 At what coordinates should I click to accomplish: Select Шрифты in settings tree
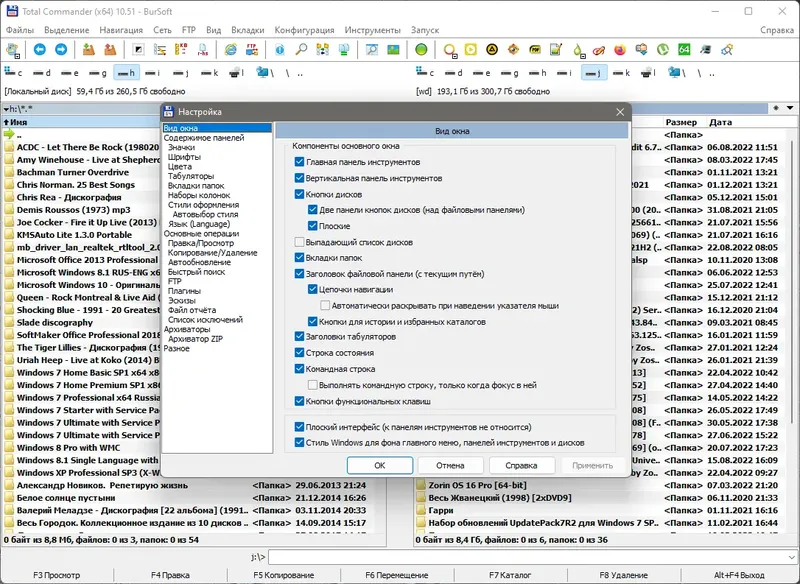183,157
